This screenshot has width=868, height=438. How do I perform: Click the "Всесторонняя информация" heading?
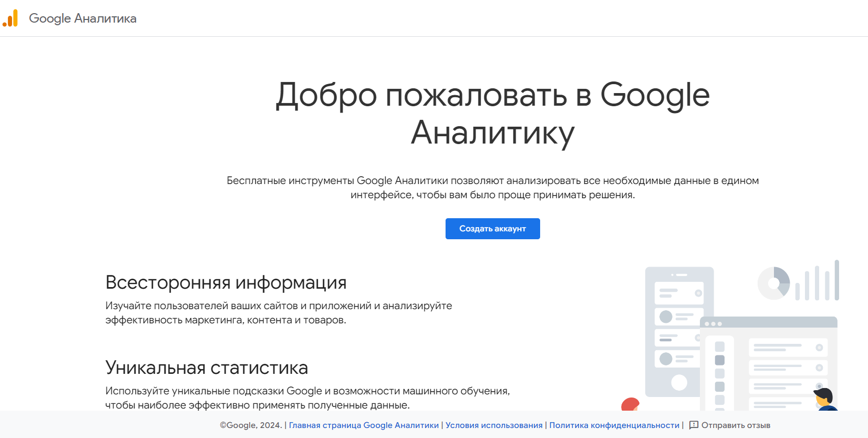click(x=226, y=282)
